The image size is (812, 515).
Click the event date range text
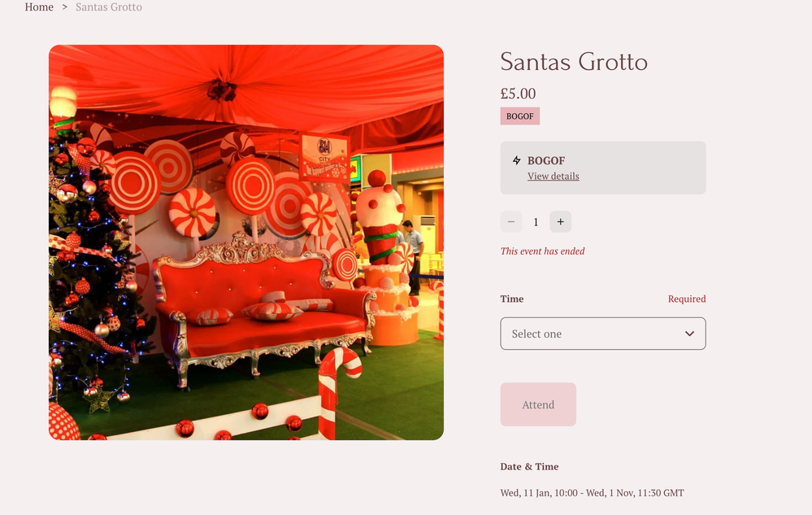[592, 493]
